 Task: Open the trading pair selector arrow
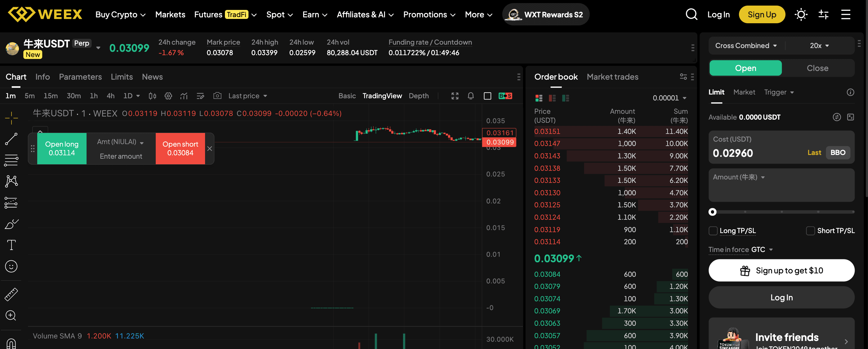click(98, 48)
